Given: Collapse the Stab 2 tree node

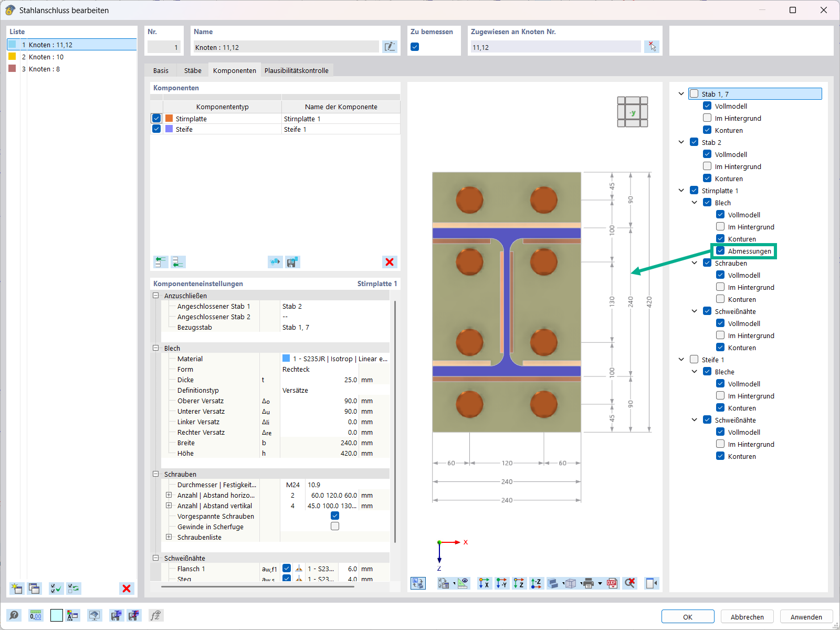Looking at the screenshot, I should pyautogui.click(x=681, y=142).
